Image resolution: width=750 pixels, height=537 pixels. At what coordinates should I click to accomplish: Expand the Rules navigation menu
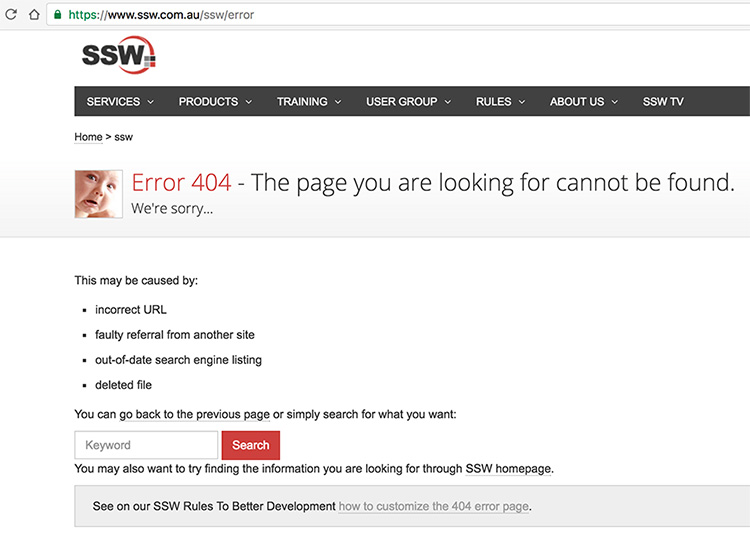500,102
